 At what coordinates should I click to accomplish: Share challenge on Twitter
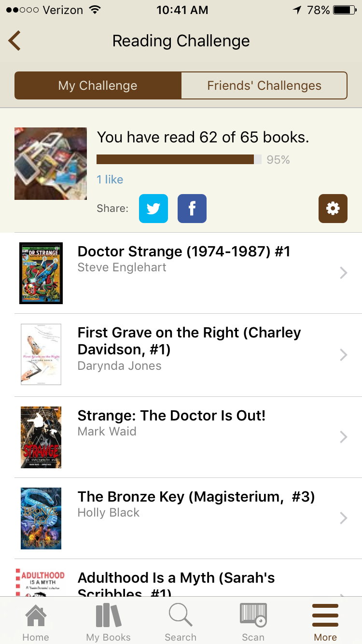click(153, 209)
